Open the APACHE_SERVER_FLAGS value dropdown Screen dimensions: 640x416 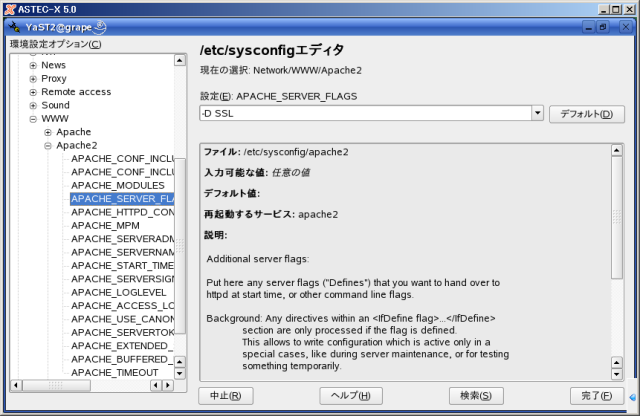pos(537,113)
